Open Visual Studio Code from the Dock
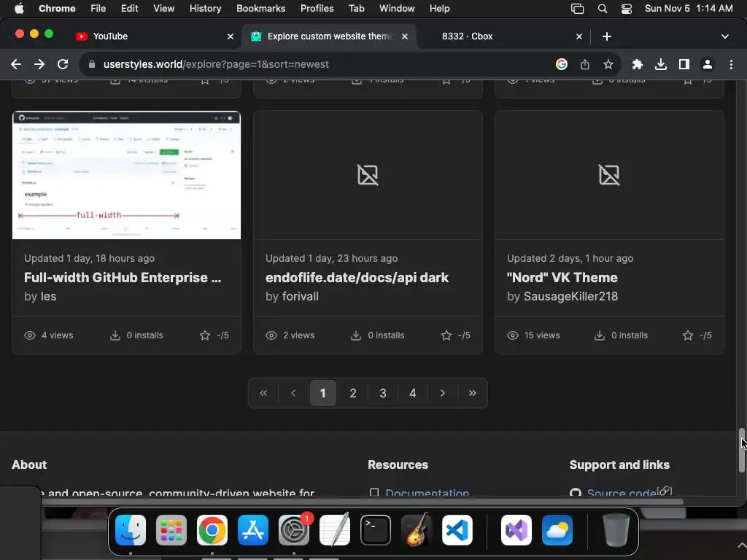Image resolution: width=747 pixels, height=560 pixels. tap(457, 530)
